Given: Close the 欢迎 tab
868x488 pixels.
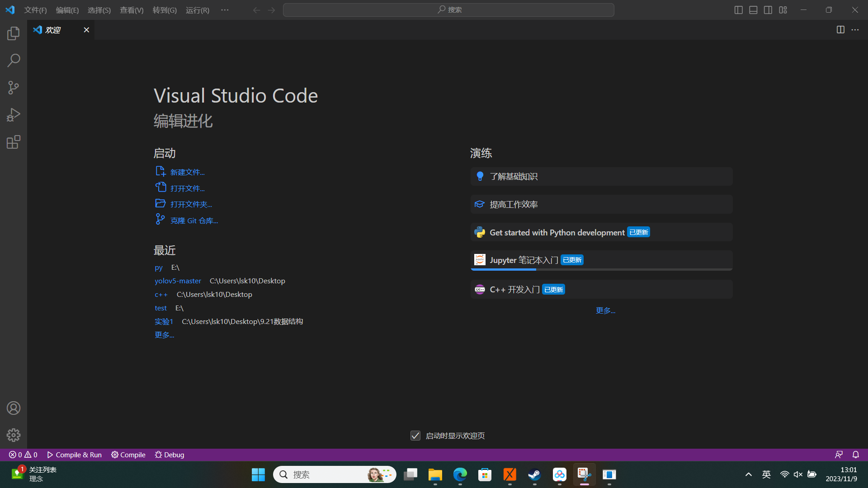Looking at the screenshot, I should click(86, 30).
